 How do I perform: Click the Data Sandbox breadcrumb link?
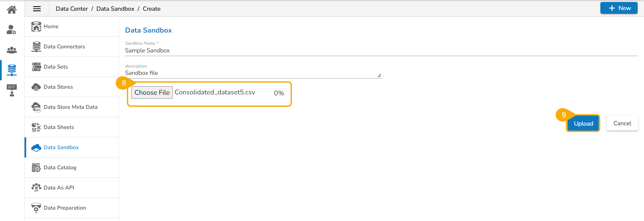(x=115, y=9)
